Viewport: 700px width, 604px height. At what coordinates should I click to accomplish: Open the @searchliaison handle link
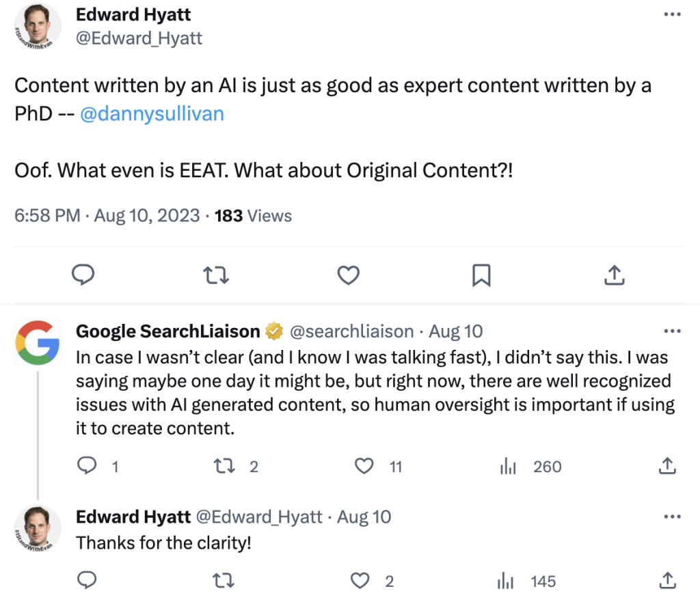click(352, 331)
